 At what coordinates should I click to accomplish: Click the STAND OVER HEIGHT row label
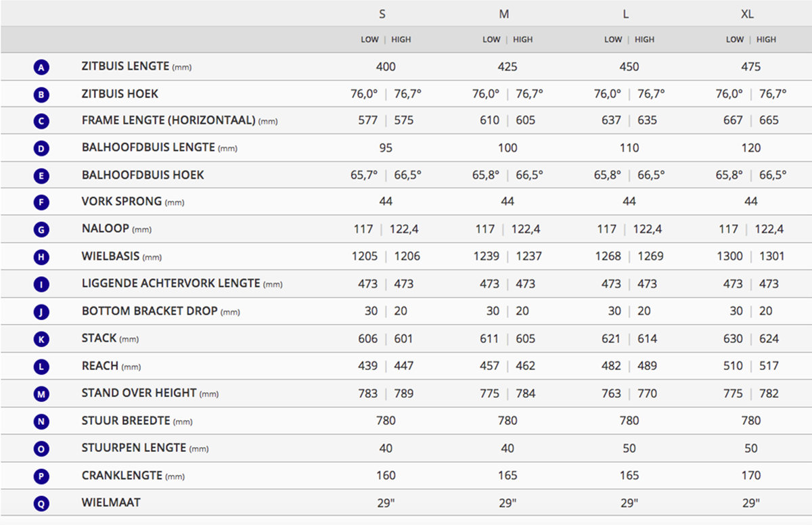pyautogui.click(x=139, y=393)
